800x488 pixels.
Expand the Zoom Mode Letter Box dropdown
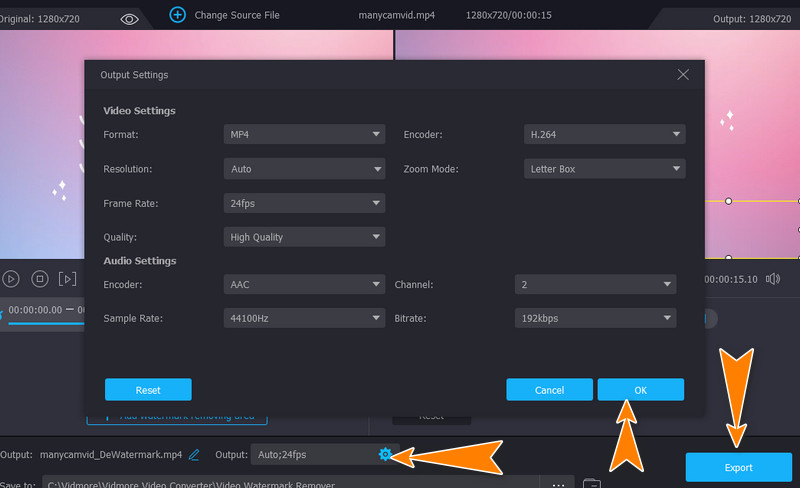(604, 169)
